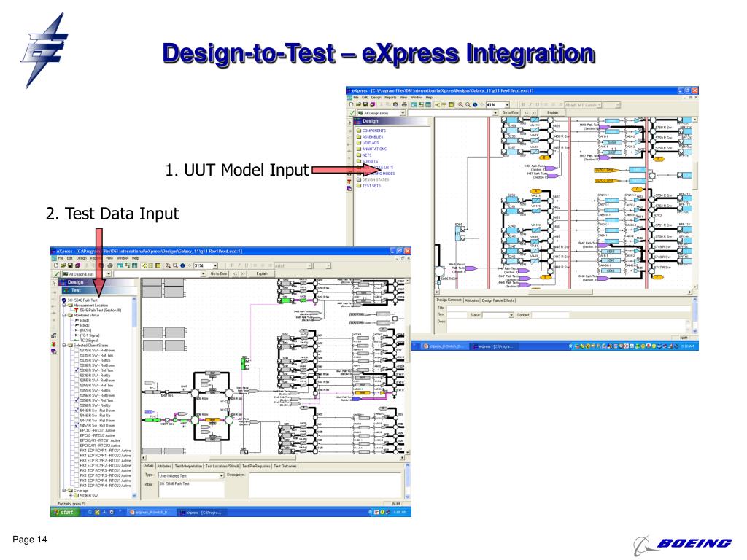
Task: Collapse the Measurement Location tree node
Action: tap(64, 306)
